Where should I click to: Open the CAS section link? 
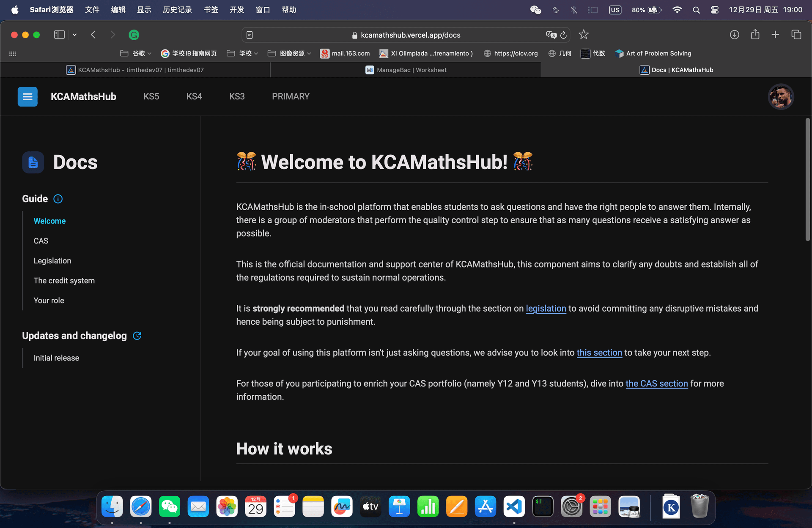click(x=656, y=383)
